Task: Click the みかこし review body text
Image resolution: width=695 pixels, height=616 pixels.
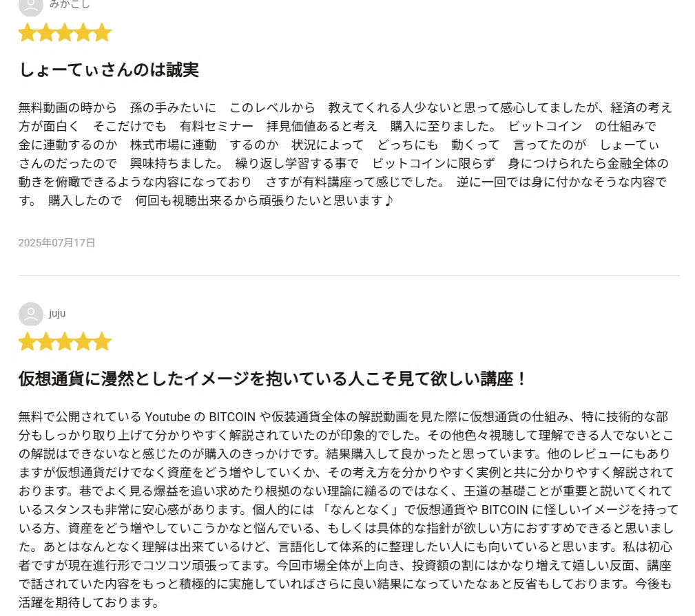Action: click(x=346, y=154)
